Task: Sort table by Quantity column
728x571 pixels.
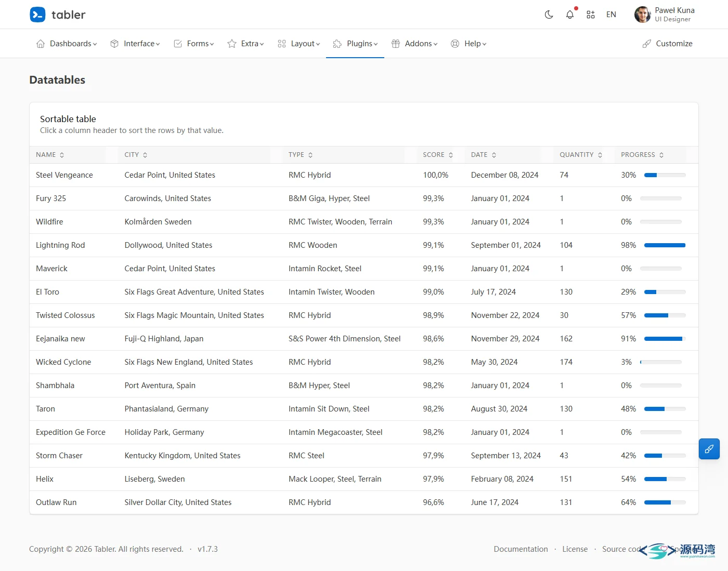Action: pos(581,155)
